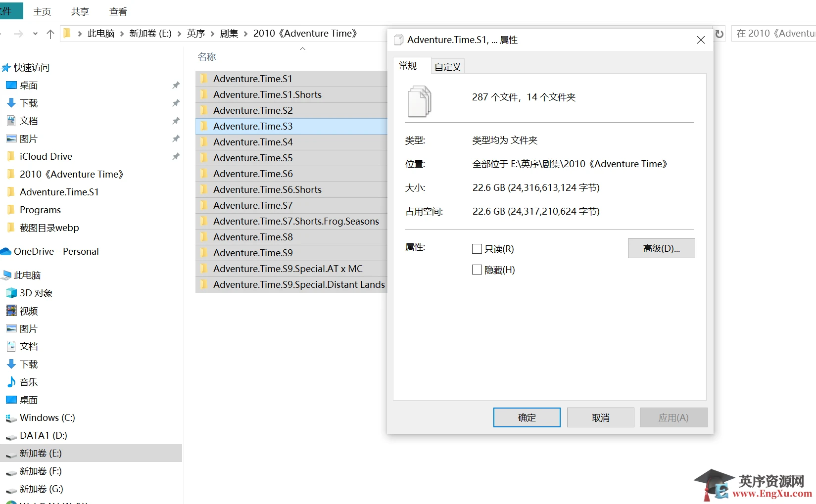The height and width of the screenshot is (504, 816).
Task: Open the 查看 ribbon tab
Action: coord(118,11)
